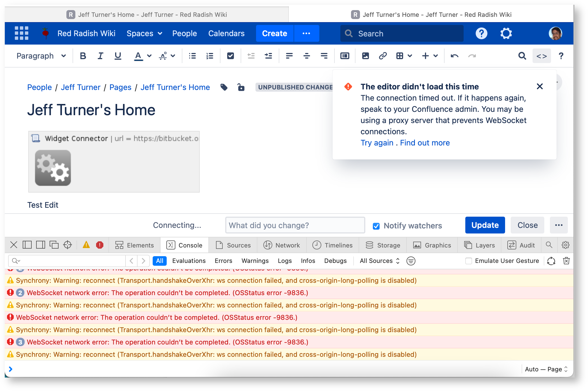
Task: Filter console by Logs
Action: 285,261
